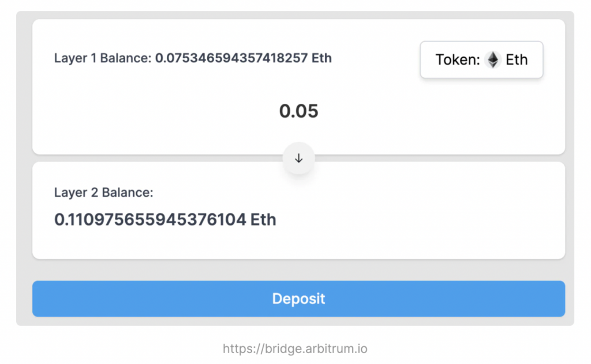Click the down arrow between layers
591x364 pixels.
pyautogui.click(x=298, y=159)
